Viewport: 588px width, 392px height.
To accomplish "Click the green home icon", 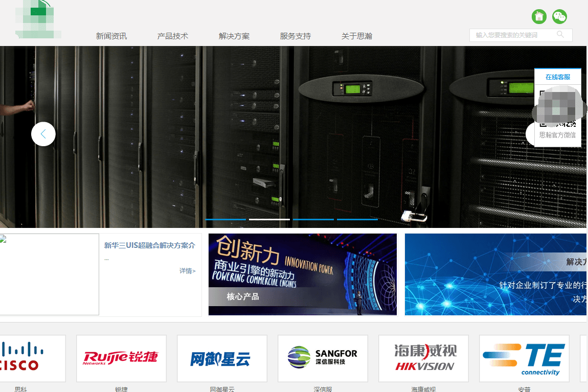I will click(539, 16).
